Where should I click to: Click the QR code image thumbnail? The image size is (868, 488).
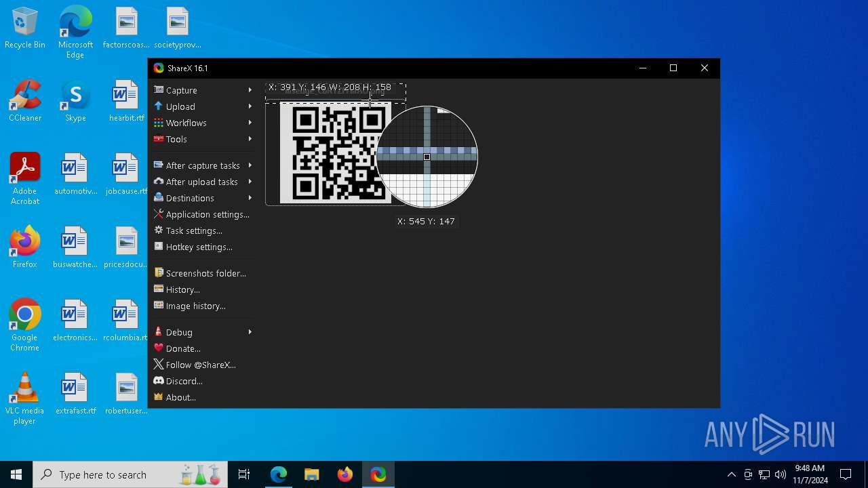click(336, 152)
